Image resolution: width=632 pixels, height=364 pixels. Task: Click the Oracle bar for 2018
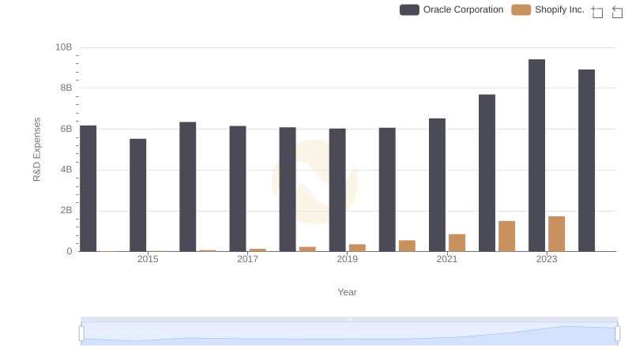(288, 190)
